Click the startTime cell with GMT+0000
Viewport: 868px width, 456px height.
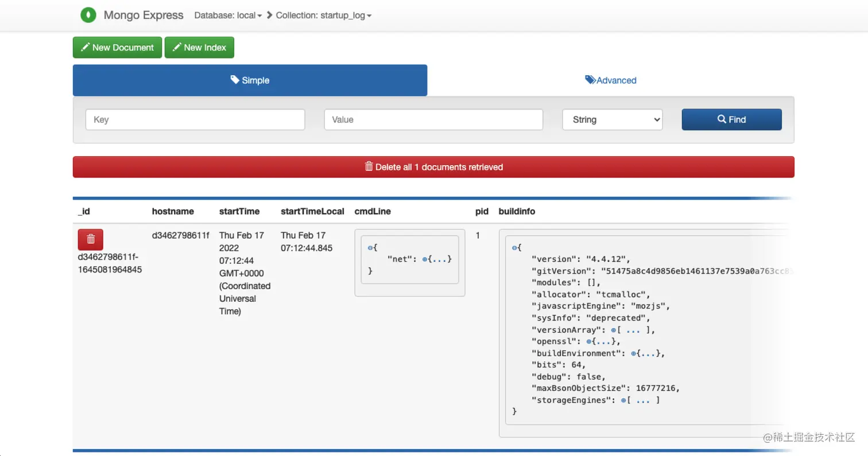click(x=245, y=273)
